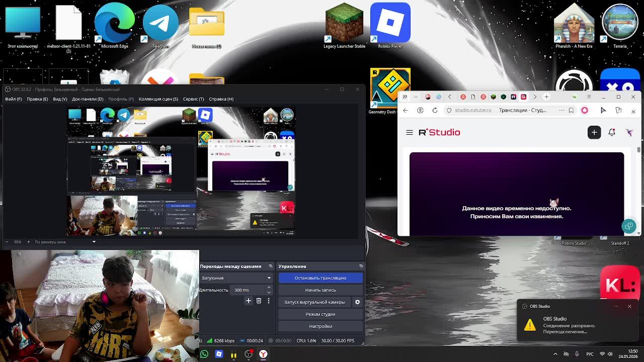This screenshot has width=644, height=362.
Task: Open transition properties three-dot menu
Action: (269, 301)
